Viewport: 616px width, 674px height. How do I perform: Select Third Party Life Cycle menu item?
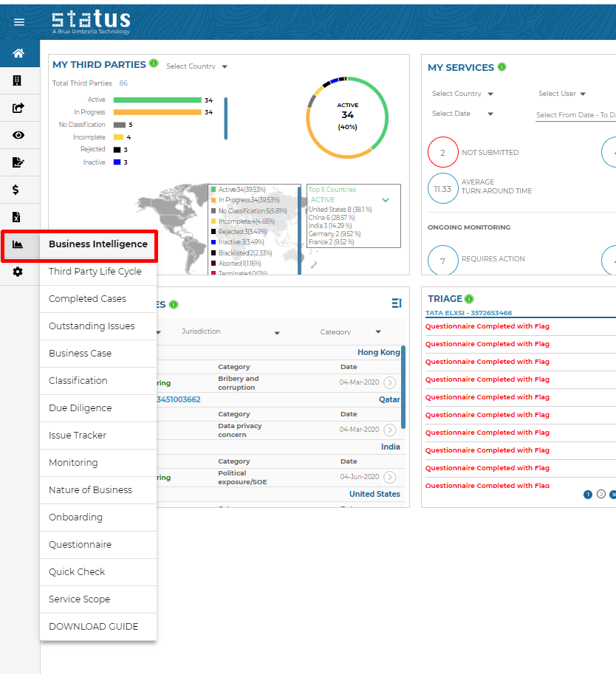pos(95,271)
